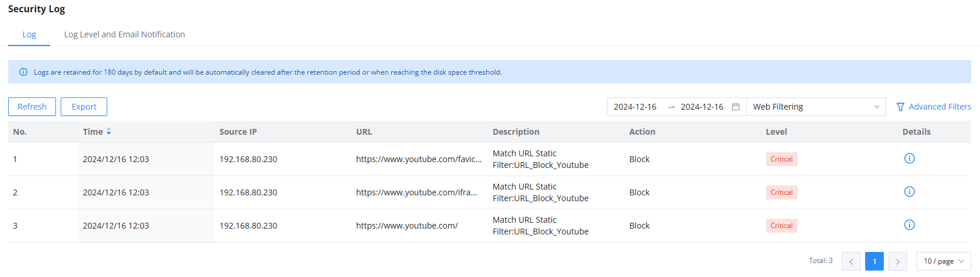This screenshot has height=277, width=980.
Task: Click the Critical badge in row 3
Action: click(x=782, y=226)
